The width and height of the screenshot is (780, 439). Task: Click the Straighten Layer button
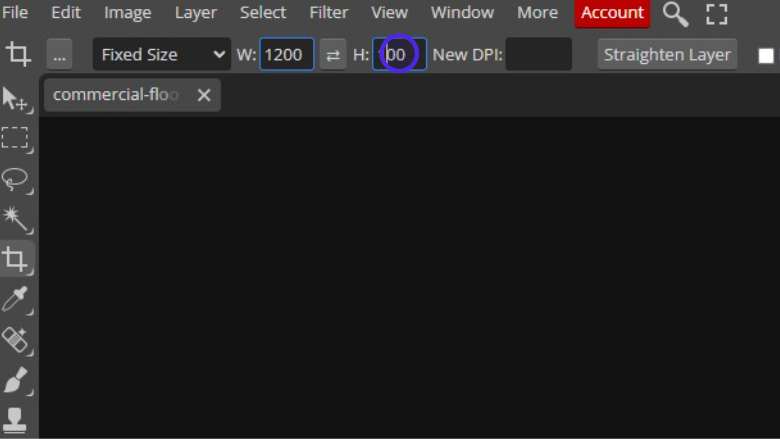(667, 54)
